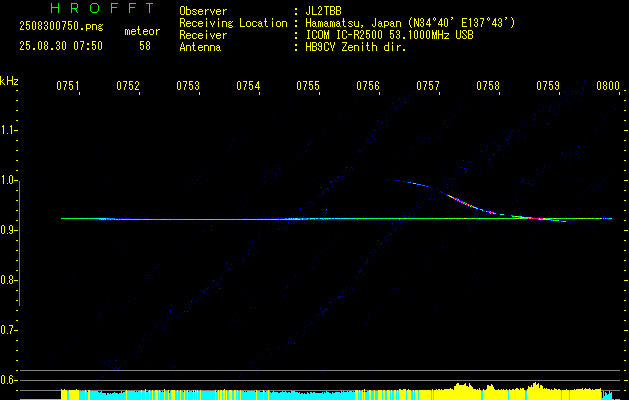This screenshot has height=400, width=629.
Task: Click the Receiving Location label
Action: pos(233,23)
